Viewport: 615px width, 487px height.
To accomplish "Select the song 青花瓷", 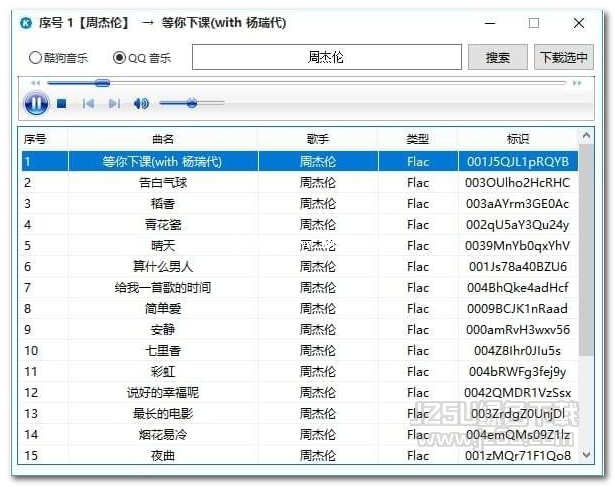I will coord(163,225).
